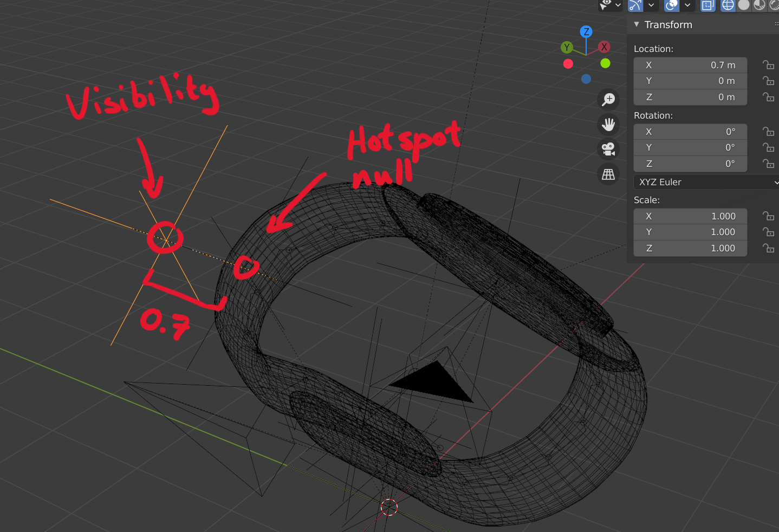This screenshot has width=779, height=532.
Task: Click the green Y axis gizmo label
Action: pos(567,47)
